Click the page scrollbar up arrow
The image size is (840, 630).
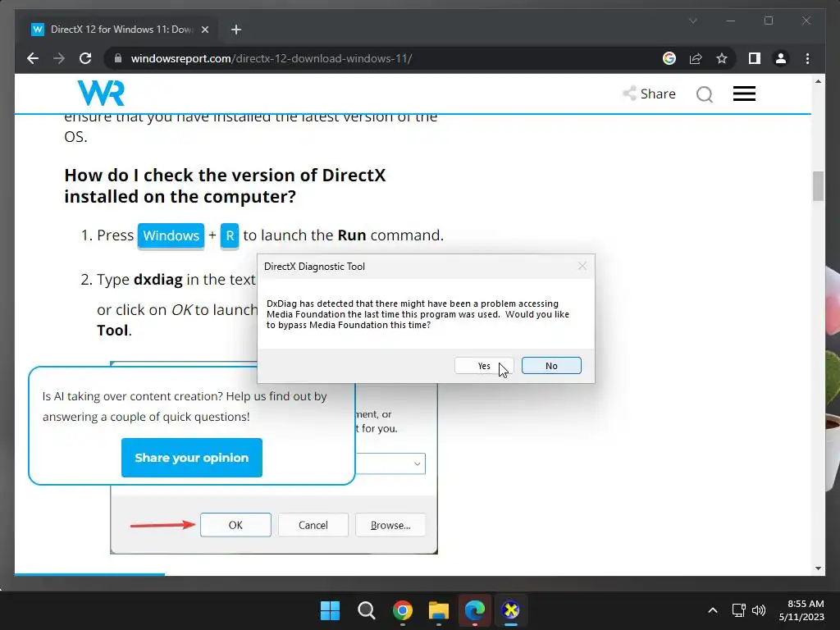[818, 81]
